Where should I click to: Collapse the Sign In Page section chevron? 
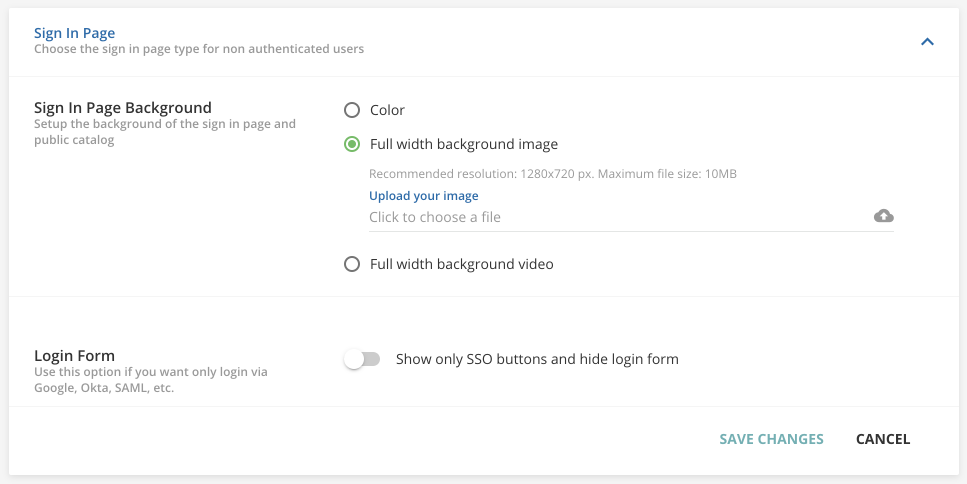(x=927, y=41)
